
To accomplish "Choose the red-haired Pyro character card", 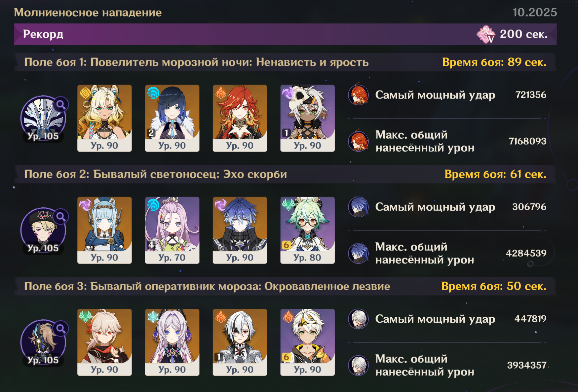I will tap(240, 118).
